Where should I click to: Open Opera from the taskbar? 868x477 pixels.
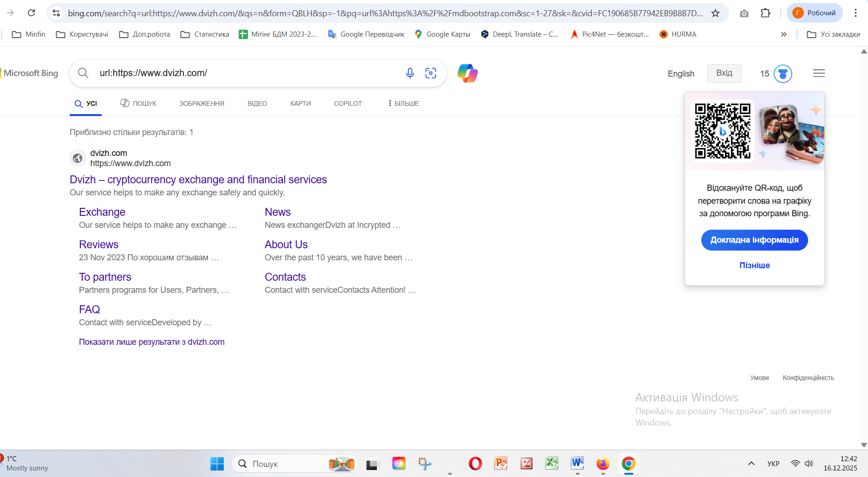475,464
